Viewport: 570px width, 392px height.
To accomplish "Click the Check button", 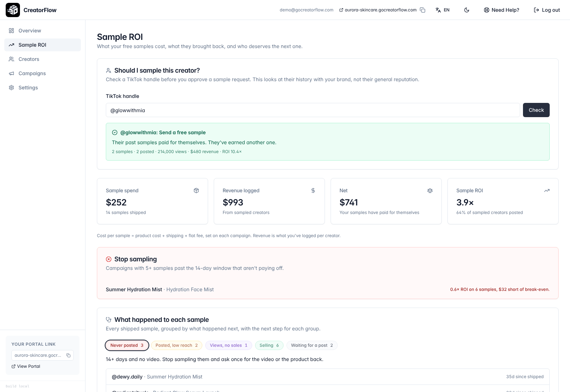I will [x=536, y=110].
